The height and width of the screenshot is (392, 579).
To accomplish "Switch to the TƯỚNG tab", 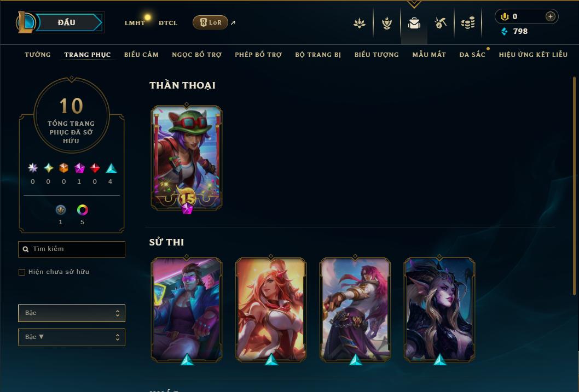I will (38, 55).
